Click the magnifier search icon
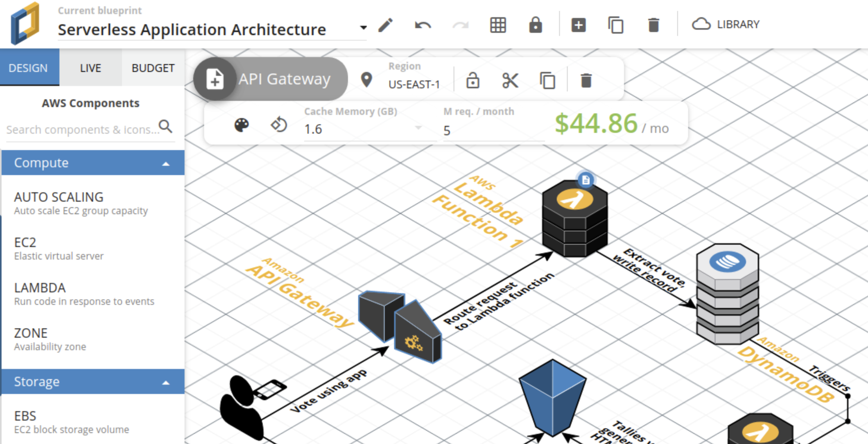 click(x=165, y=126)
